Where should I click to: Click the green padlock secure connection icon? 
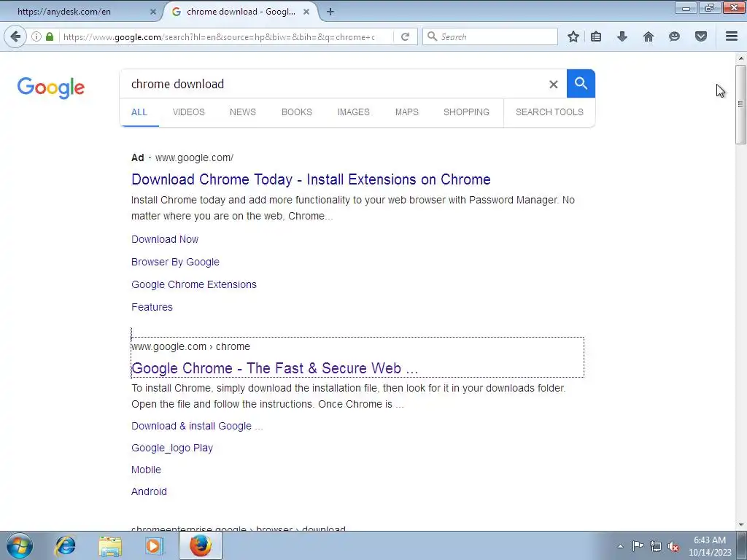tap(50, 36)
